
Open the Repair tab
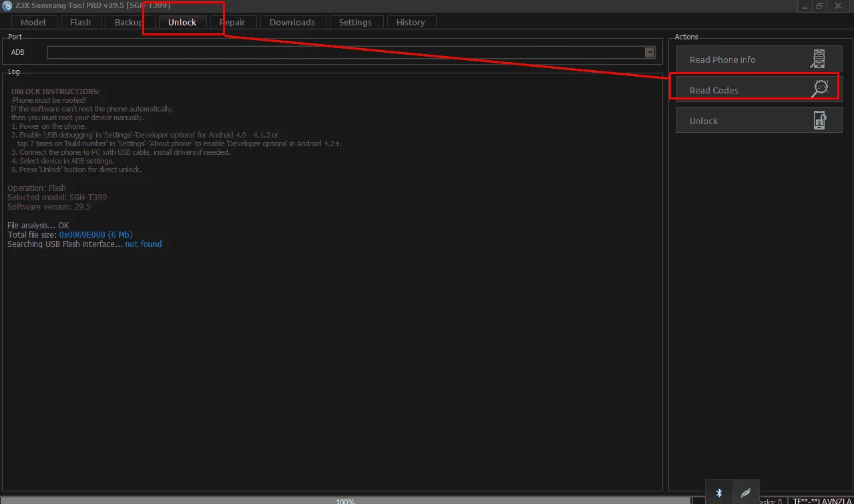tap(234, 22)
